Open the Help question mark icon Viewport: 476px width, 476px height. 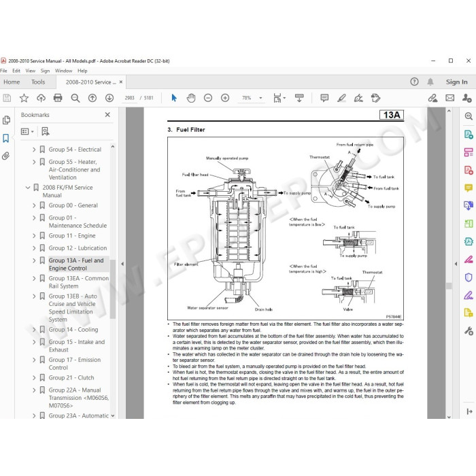[414, 82]
